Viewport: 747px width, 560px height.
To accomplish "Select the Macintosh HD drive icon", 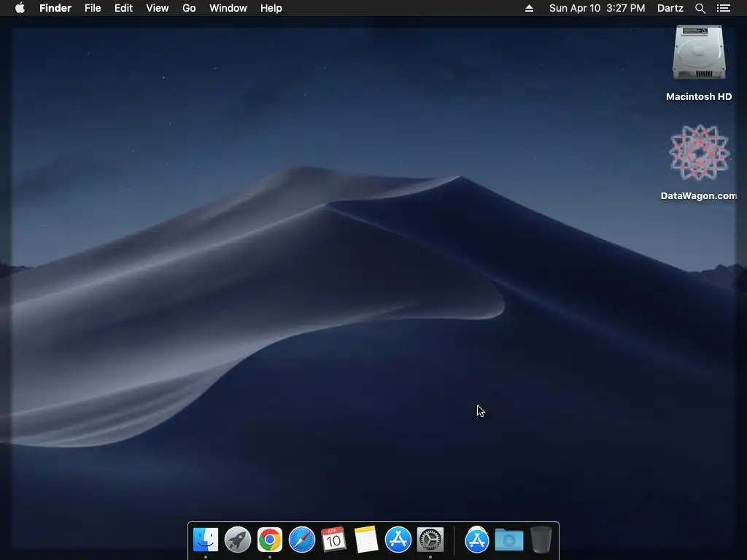I will point(699,52).
